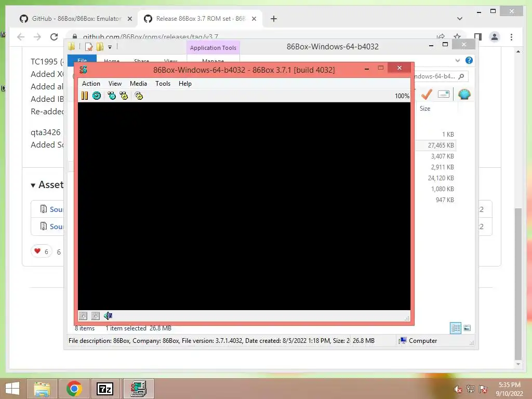Open the Media menu in 86Box

click(x=138, y=84)
